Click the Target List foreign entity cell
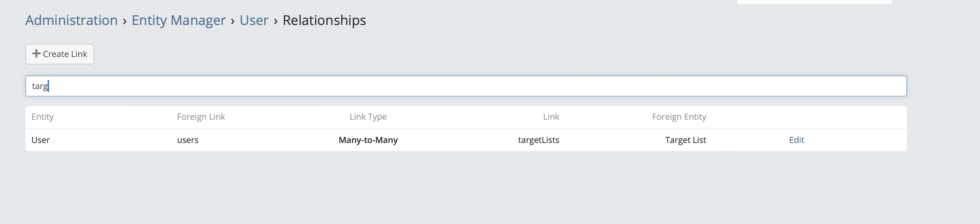The image size is (980, 224). 685,140
